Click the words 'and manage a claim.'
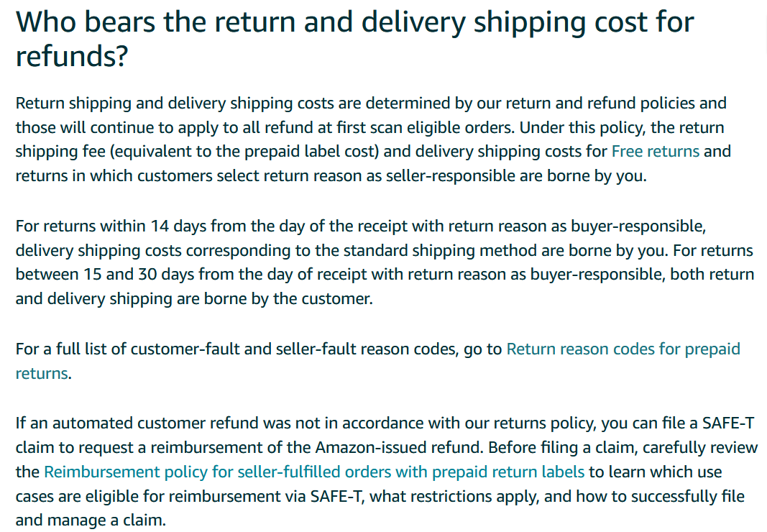 point(91,520)
